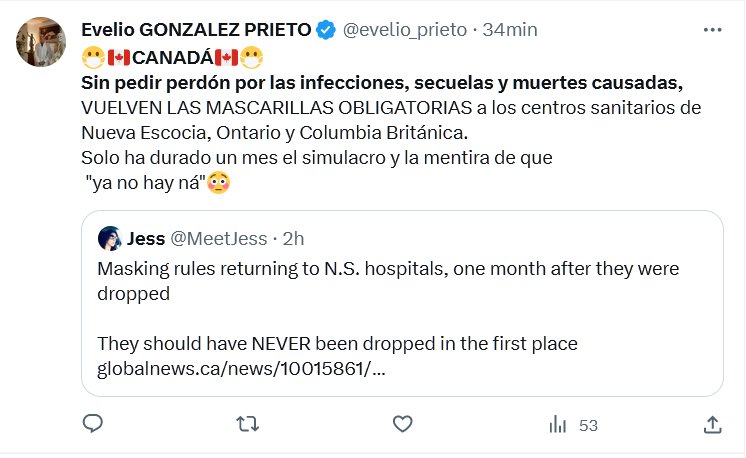
Task: Click the 2h timestamp on quoted tweet
Action: point(293,239)
